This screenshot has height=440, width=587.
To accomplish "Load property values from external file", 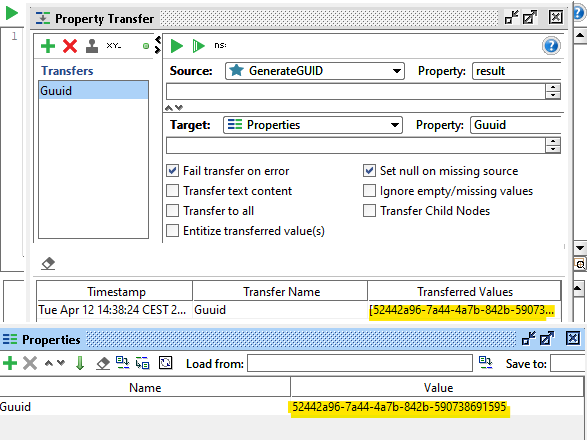I will point(122,362).
